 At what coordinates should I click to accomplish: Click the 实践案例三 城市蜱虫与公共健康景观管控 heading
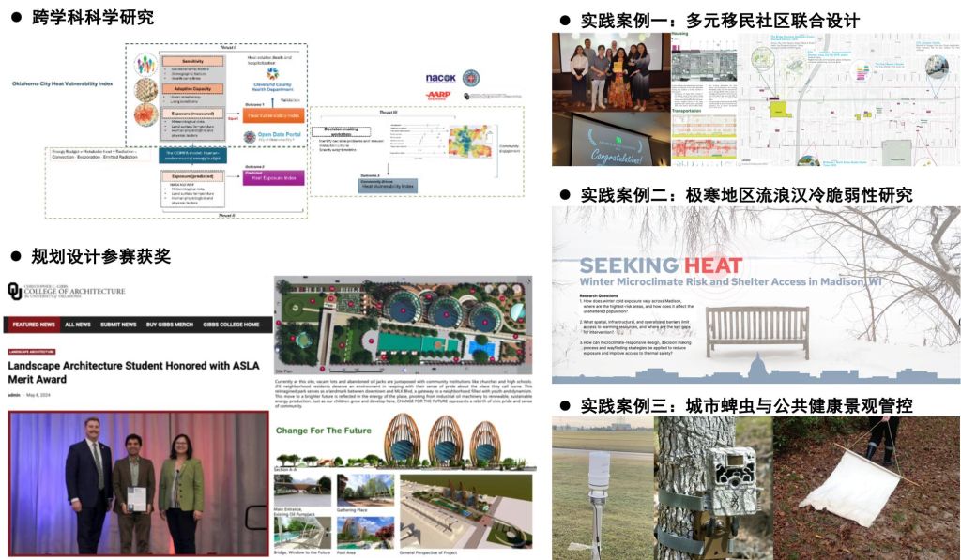746,405
